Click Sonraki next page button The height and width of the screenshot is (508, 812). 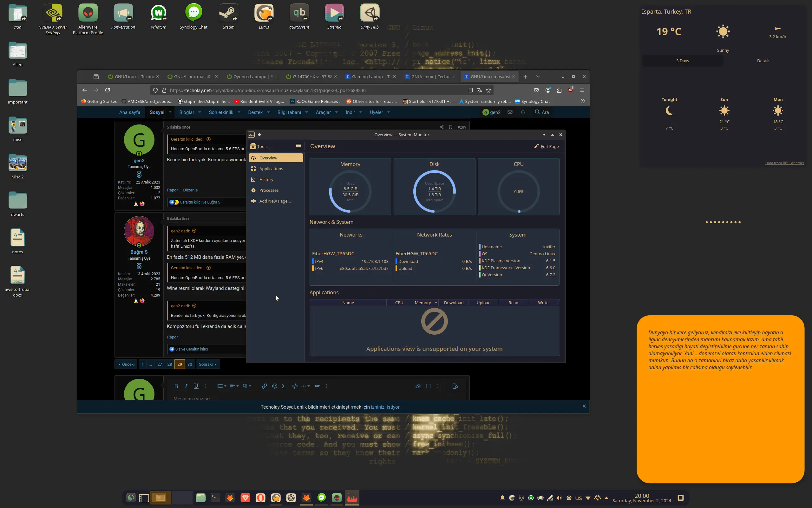[x=208, y=364]
